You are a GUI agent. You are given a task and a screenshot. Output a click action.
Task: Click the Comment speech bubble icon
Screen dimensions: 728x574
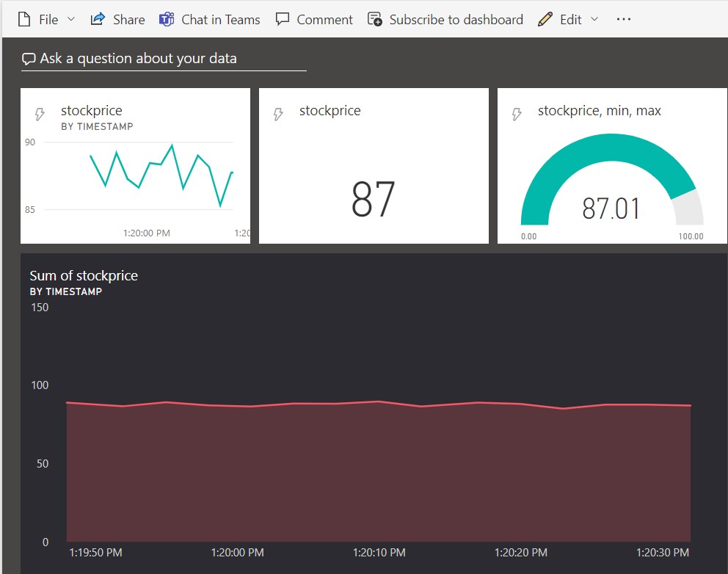point(283,20)
